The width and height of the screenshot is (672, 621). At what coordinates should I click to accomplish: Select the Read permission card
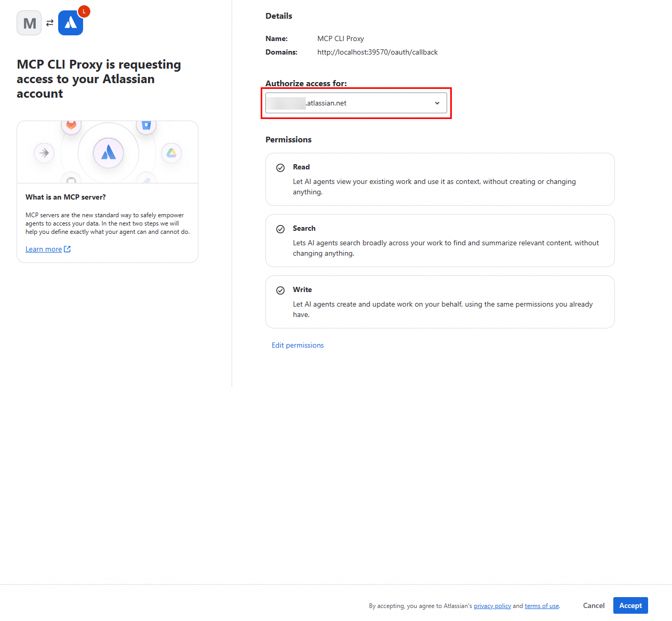click(440, 179)
